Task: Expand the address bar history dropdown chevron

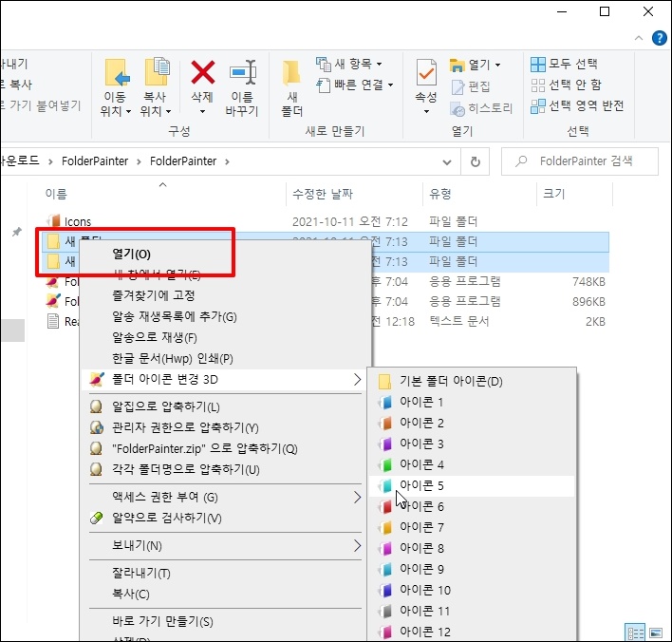Action: coord(447,162)
